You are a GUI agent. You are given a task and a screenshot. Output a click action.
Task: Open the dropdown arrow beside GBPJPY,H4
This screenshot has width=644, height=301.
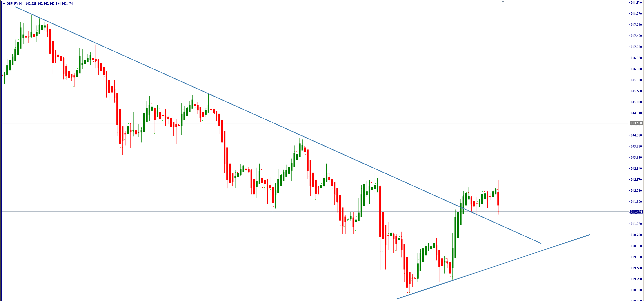click(x=4, y=4)
